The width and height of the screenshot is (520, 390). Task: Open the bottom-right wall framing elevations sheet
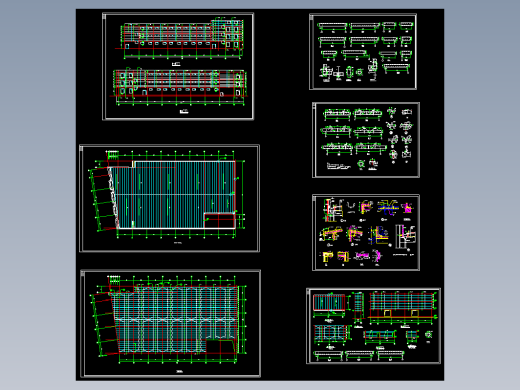pos(373,326)
